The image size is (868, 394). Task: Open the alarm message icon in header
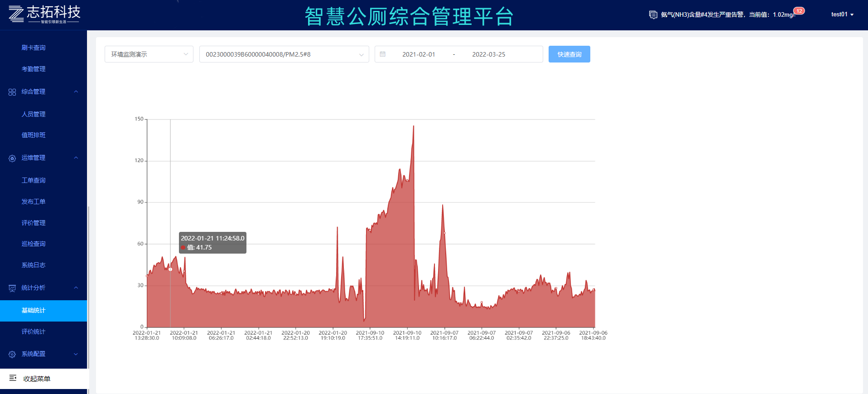[653, 15]
